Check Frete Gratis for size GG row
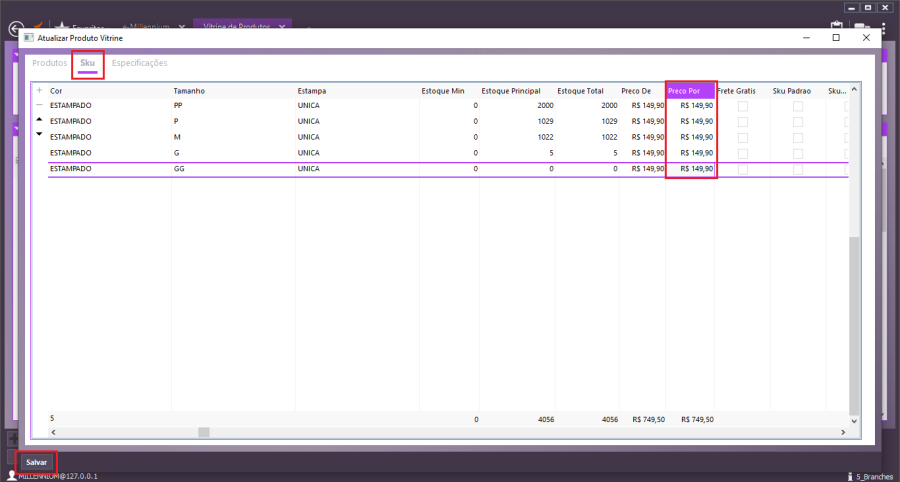 [743, 170]
